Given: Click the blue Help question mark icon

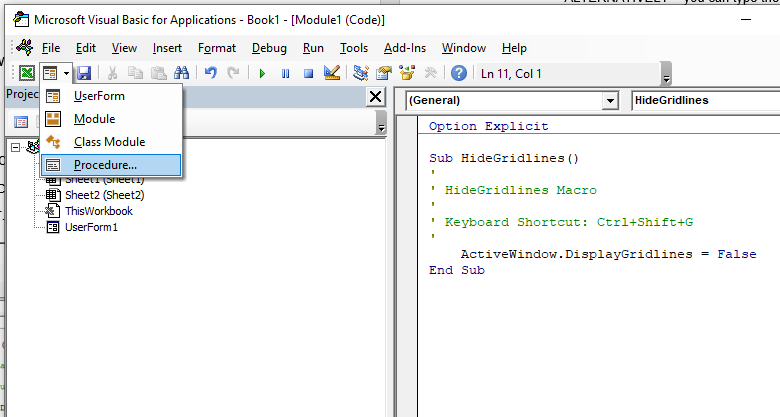Looking at the screenshot, I should point(459,73).
